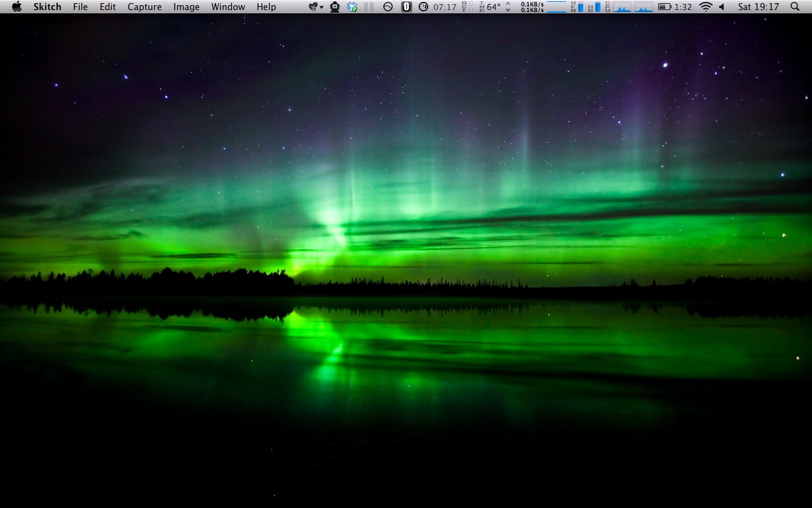Click the HD disk usage gauge

(x=594, y=7)
